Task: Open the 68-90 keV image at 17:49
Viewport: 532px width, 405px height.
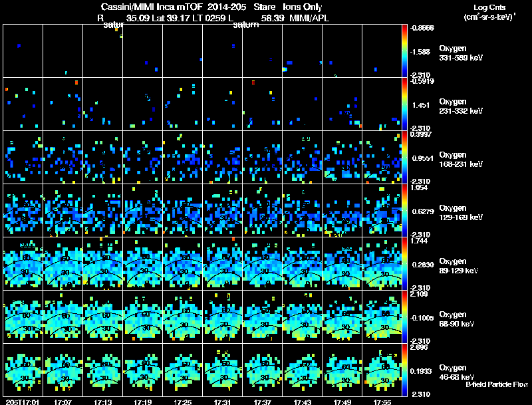Action: tap(342, 317)
